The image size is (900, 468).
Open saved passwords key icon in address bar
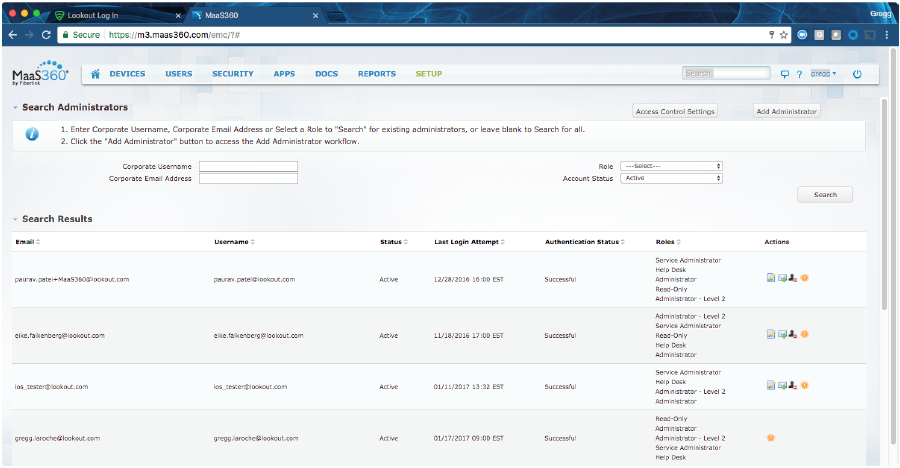tap(771, 35)
